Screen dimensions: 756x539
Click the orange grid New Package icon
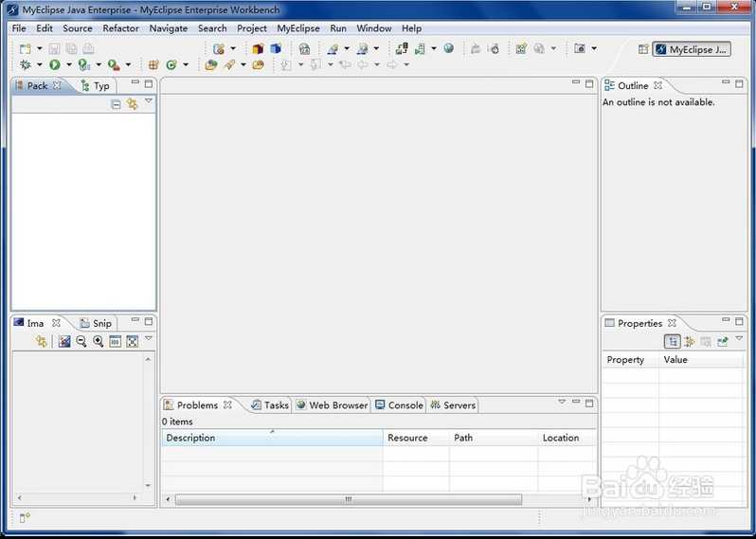tap(153, 64)
